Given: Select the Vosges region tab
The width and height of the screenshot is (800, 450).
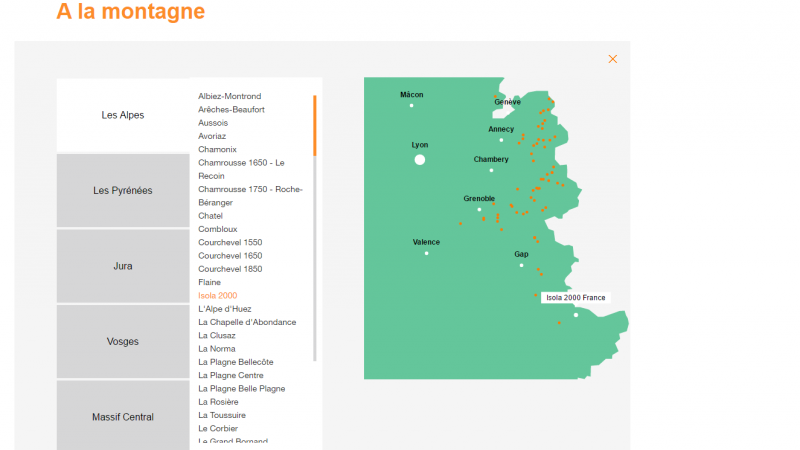Looking at the screenshot, I should click(123, 342).
